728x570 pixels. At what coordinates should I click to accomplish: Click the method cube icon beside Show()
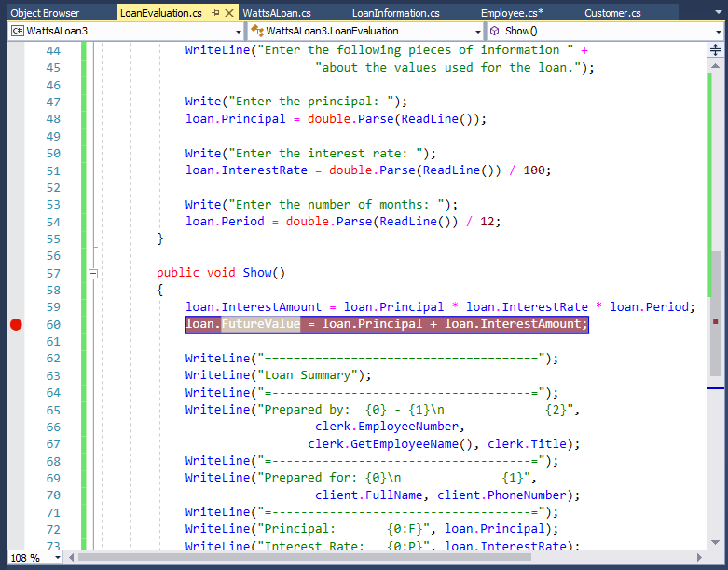click(x=495, y=31)
